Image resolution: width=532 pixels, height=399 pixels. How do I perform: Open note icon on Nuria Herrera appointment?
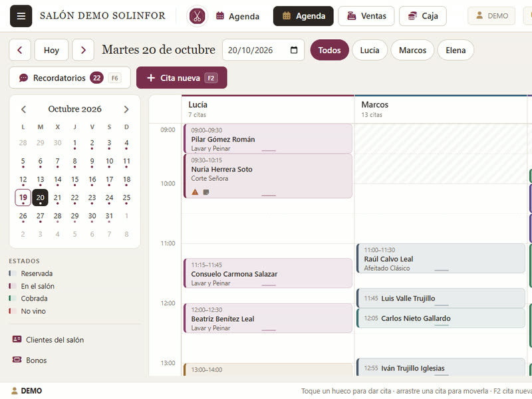click(206, 192)
